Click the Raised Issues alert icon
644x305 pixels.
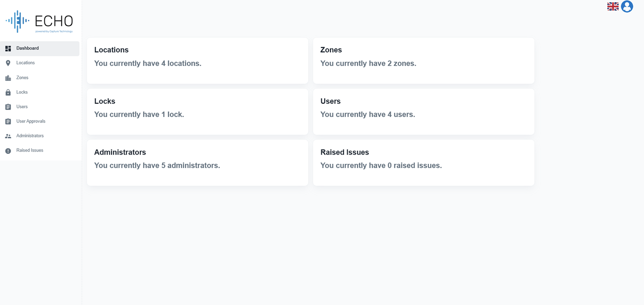click(x=8, y=151)
